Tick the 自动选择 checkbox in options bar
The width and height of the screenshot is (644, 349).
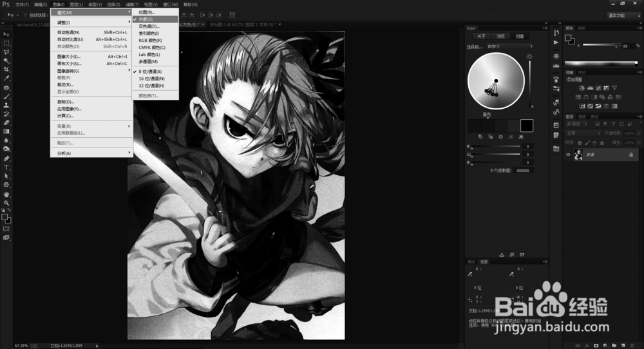click(26, 15)
